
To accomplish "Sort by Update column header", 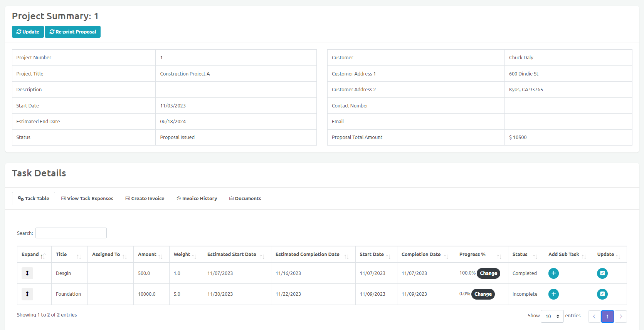I will [x=610, y=255].
